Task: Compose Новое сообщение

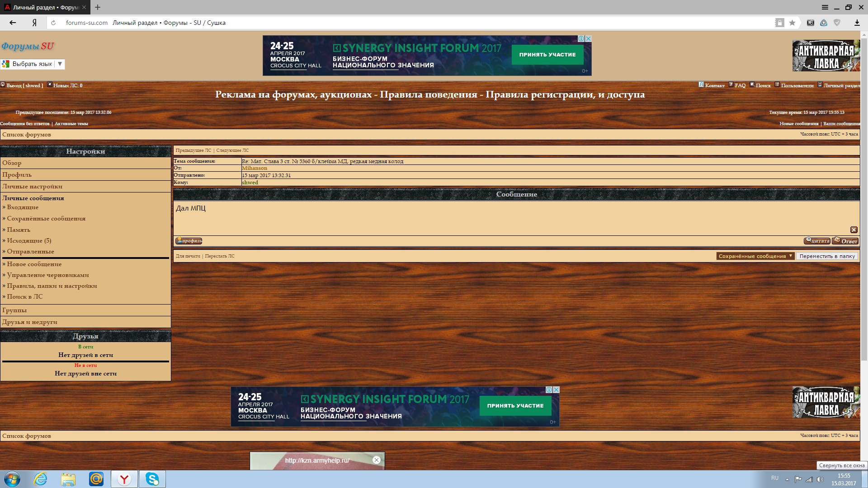Action: click(x=34, y=264)
